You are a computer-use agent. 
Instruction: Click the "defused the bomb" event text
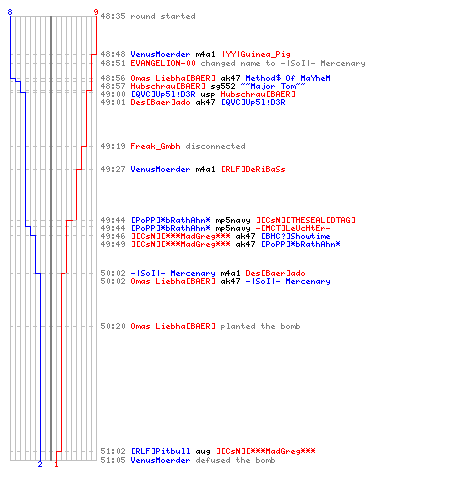coord(235,460)
